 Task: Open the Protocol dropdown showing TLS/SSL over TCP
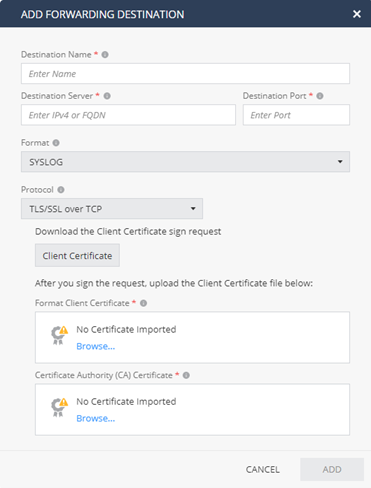(x=112, y=209)
